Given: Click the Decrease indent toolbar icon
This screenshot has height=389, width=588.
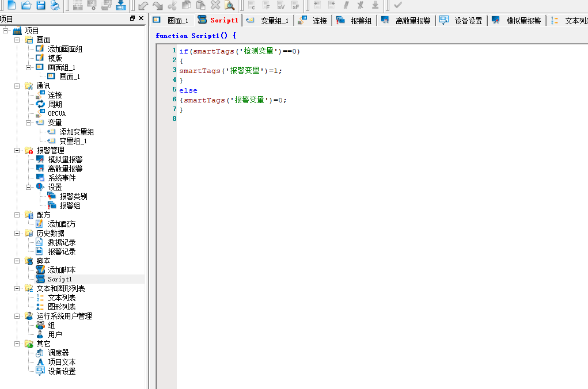Looking at the screenshot, I should [332, 5].
